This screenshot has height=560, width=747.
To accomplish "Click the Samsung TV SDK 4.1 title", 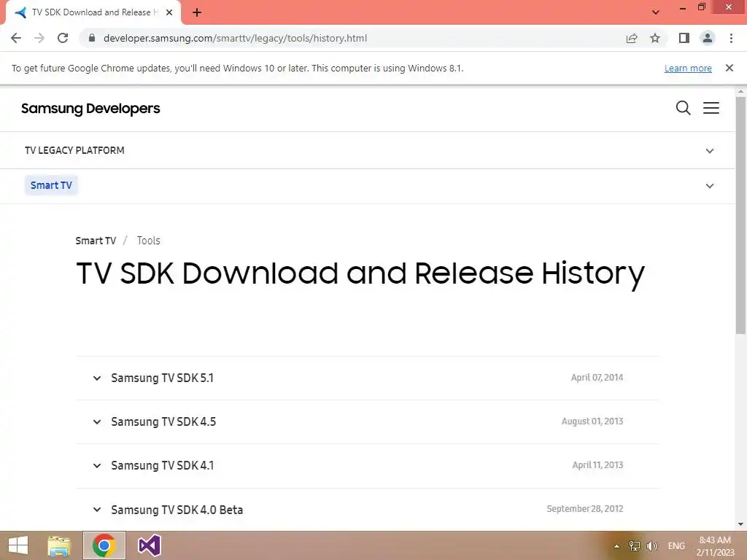I will point(163,466).
